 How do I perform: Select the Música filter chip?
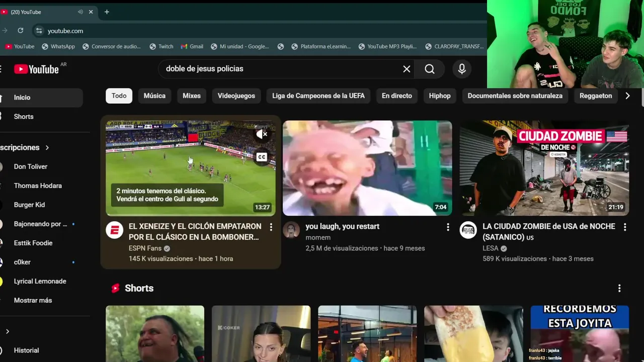(154, 96)
